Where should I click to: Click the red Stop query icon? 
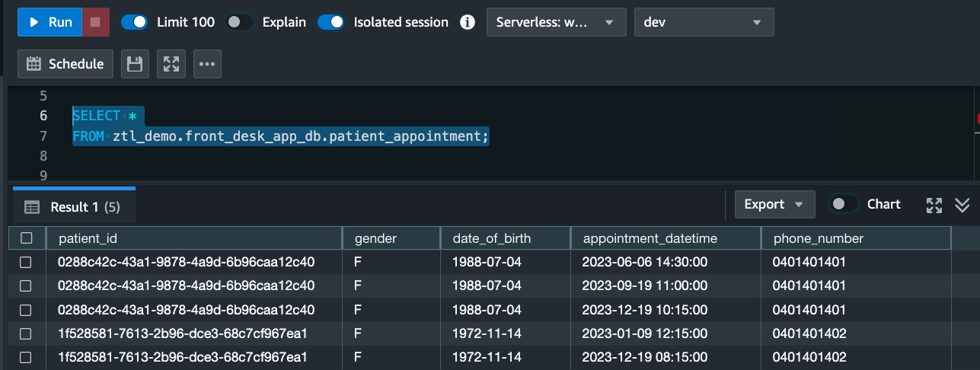(x=95, y=22)
